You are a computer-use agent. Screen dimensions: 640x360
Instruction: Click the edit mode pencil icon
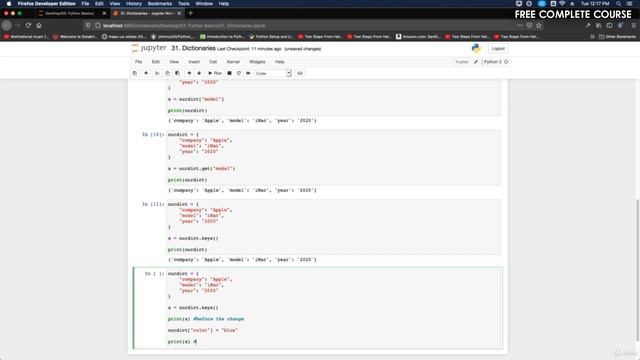pos(476,62)
